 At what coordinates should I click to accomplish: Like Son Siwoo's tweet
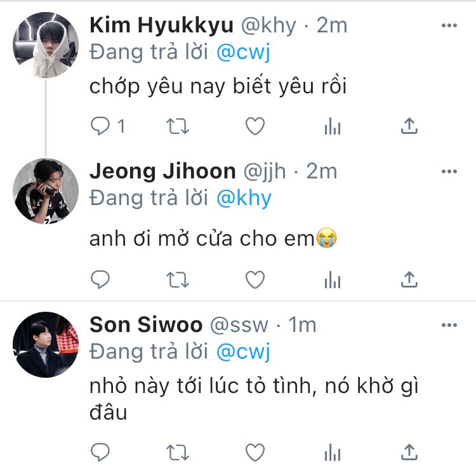tap(255, 452)
